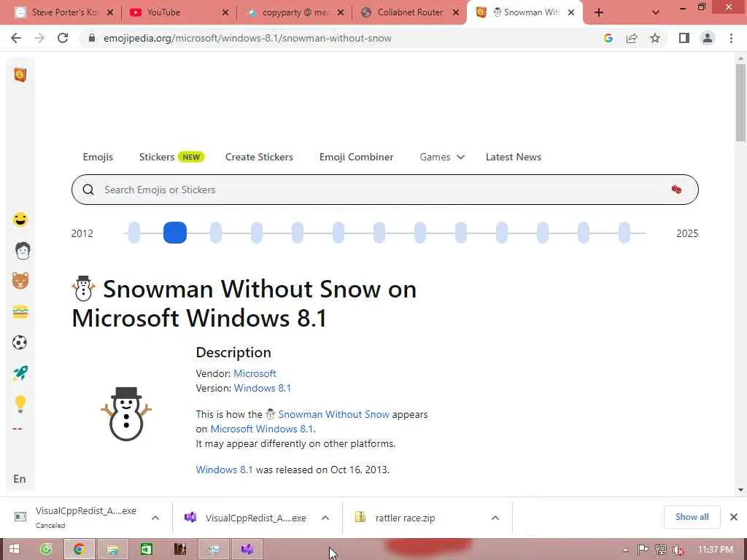747x560 pixels.
Task: Open the Emojis menu item
Action: (98, 157)
